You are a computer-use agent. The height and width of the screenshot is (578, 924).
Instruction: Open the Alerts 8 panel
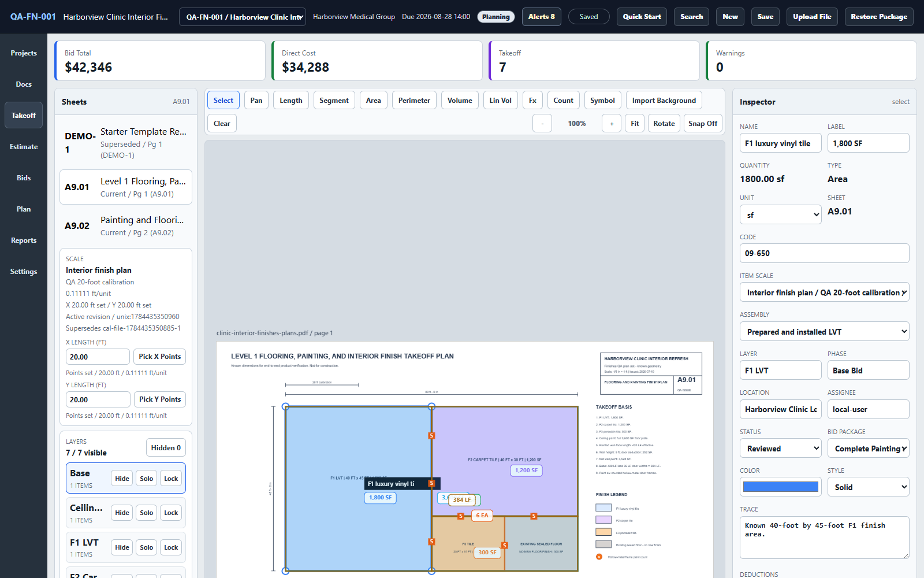point(541,17)
